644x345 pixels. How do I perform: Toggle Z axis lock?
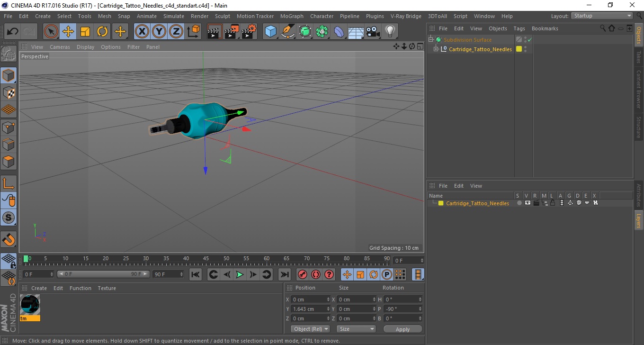176,32
